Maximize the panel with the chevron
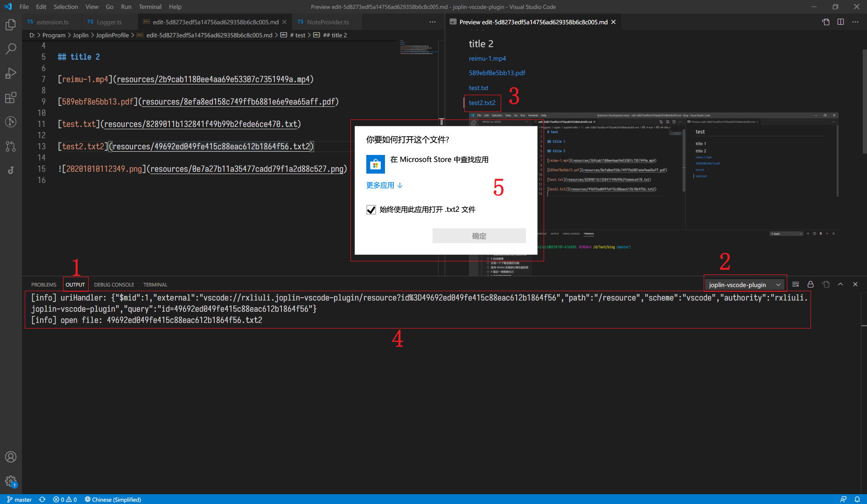867x504 pixels. pos(840,284)
